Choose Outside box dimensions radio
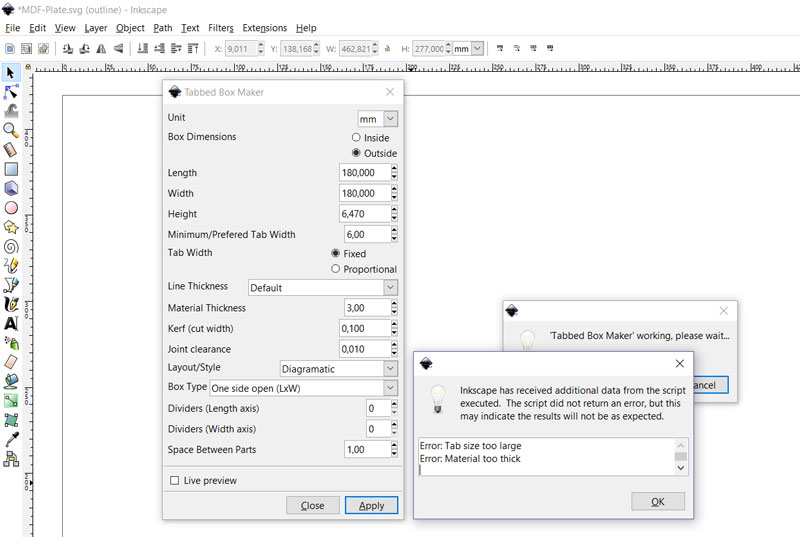Viewport: 800px width, 537px height. pos(356,152)
